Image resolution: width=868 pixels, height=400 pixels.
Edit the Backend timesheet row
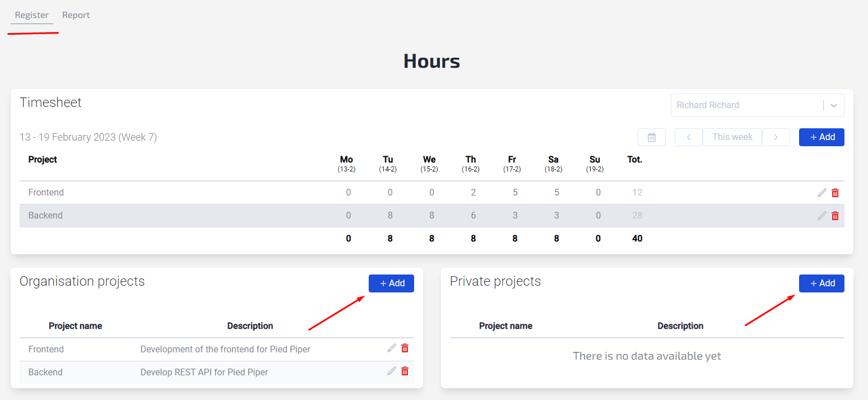[x=822, y=216]
